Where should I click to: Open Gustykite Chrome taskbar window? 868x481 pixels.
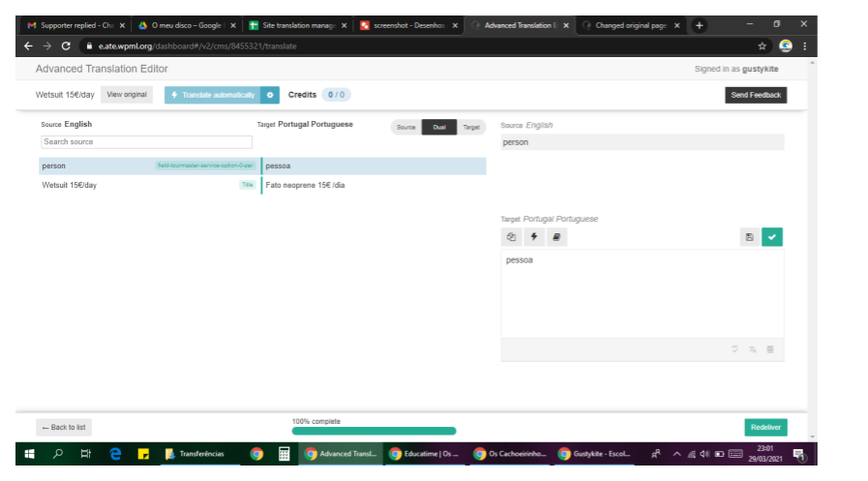point(594,454)
